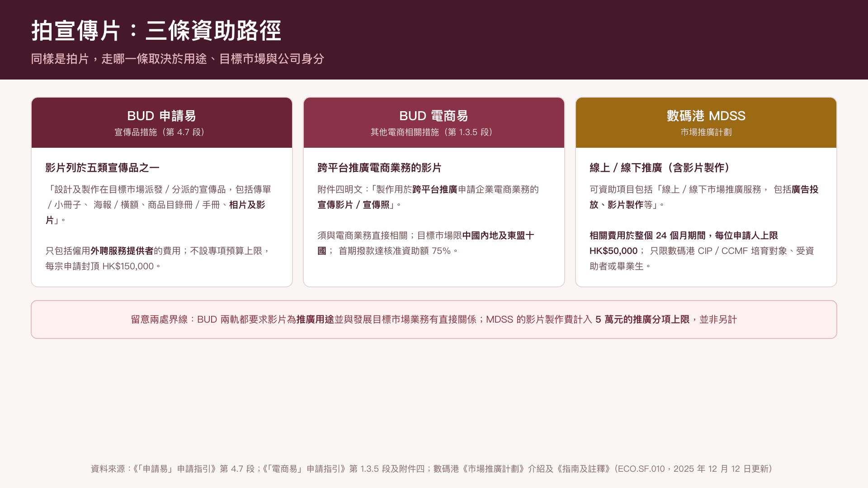Select the bold text 5 萬元的推廣分項上限
This screenshot has width=868, height=488.
coord(642,319)
